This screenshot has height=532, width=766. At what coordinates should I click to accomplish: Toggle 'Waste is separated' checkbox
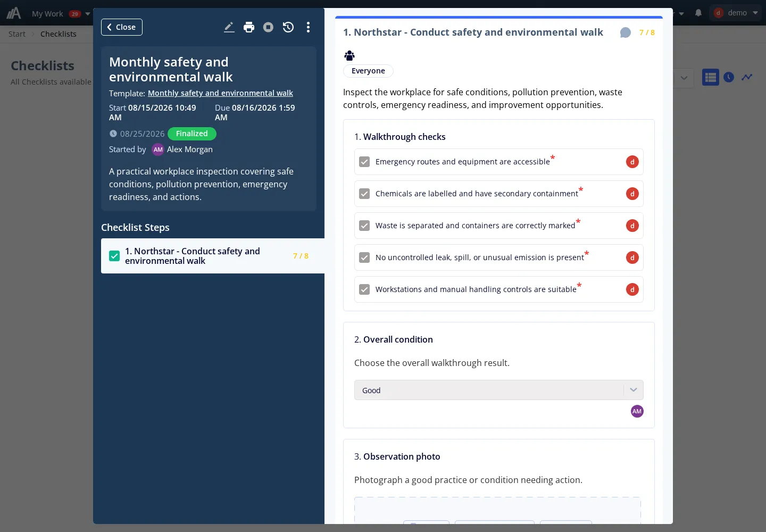click(364, 226)
